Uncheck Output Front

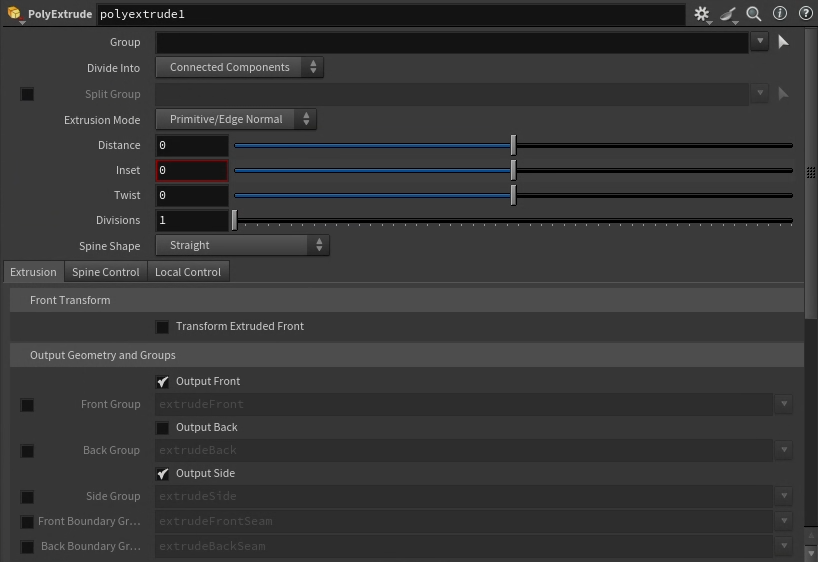(162, 381)
